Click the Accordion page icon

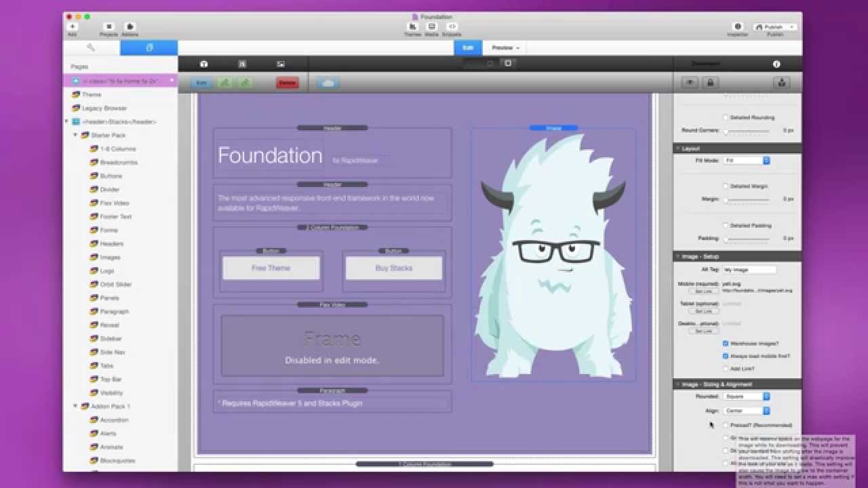[x=94, y=420]
